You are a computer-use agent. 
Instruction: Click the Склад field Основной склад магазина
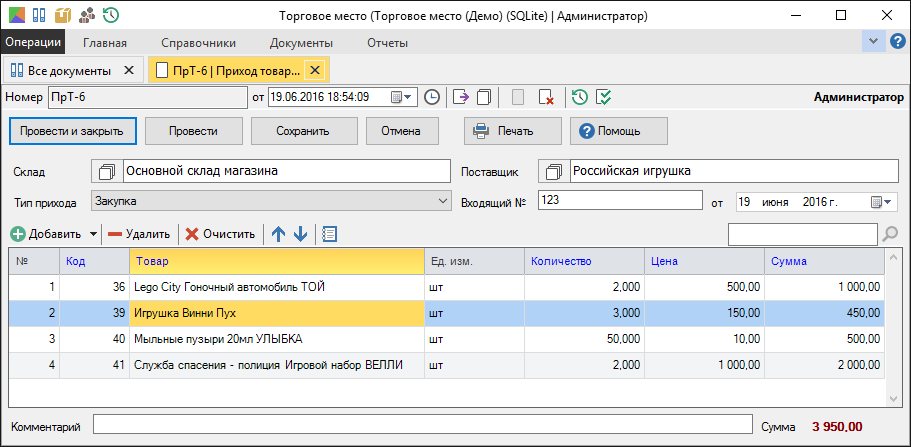[287, 171]
